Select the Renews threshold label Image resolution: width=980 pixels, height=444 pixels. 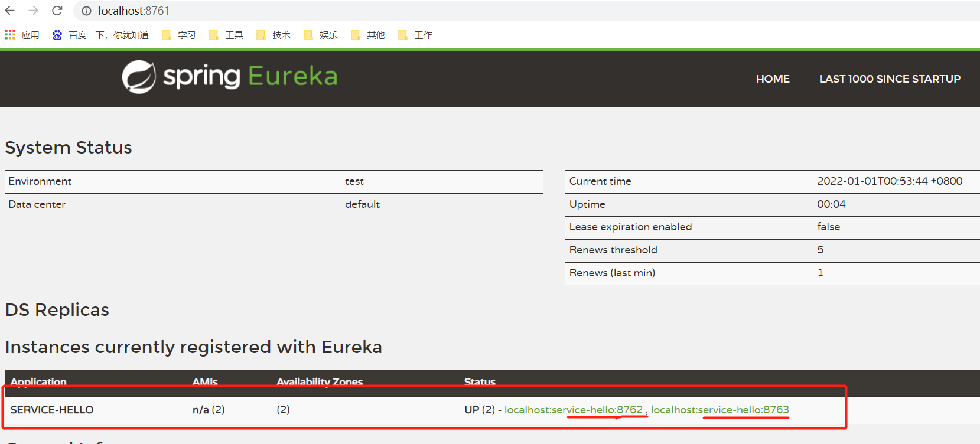pyautogui.click(x=613, y=250)
